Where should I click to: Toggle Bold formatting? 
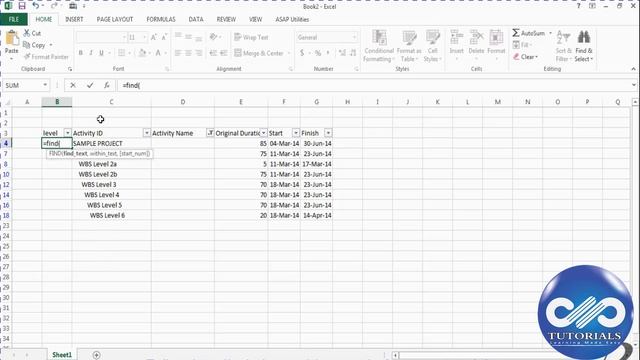80,53
